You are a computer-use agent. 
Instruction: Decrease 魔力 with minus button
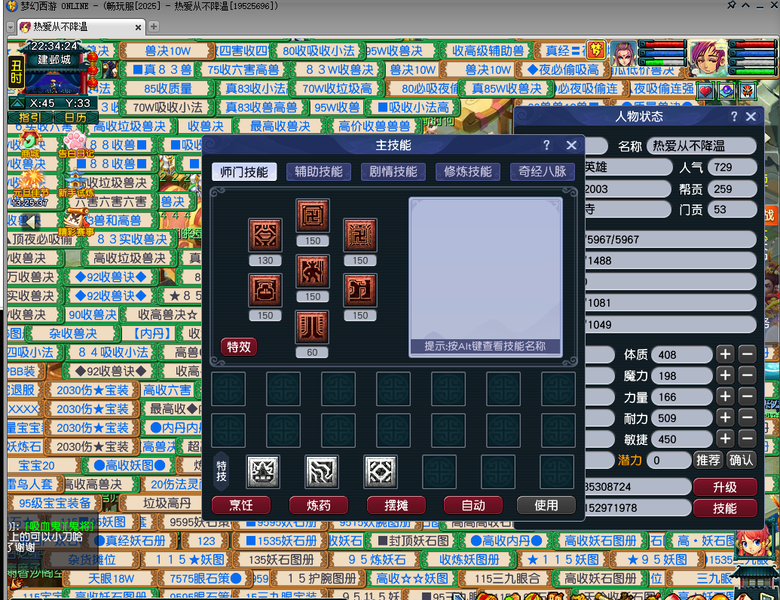click(747, 375)
